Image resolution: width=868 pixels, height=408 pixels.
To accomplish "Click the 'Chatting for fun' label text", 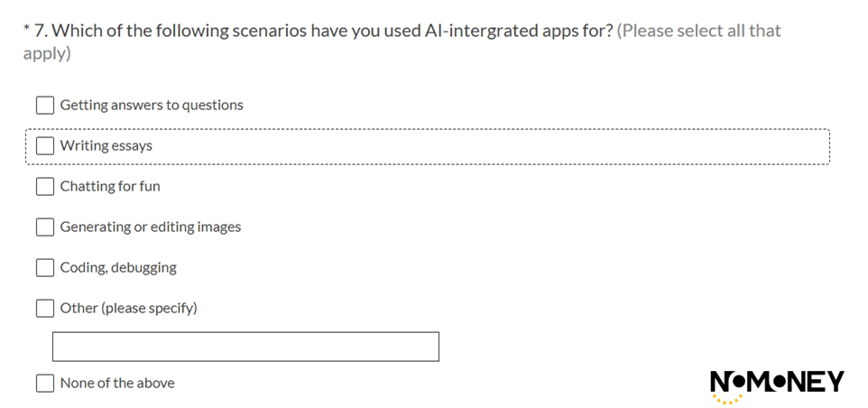I will point(110,187).
